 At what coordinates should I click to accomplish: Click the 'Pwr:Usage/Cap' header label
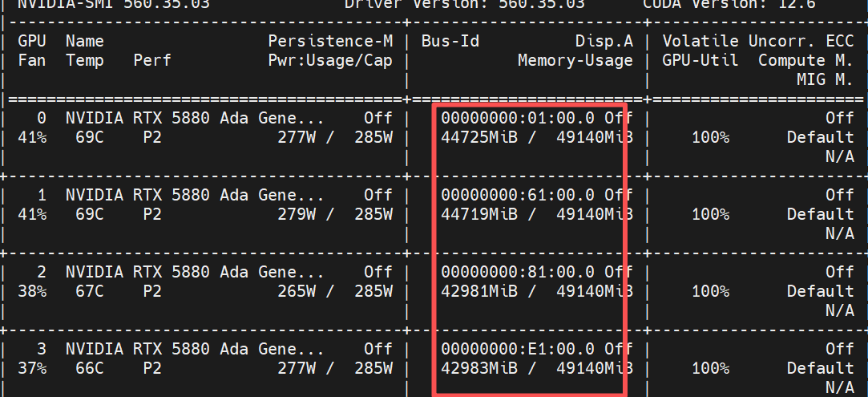(330, 60)
